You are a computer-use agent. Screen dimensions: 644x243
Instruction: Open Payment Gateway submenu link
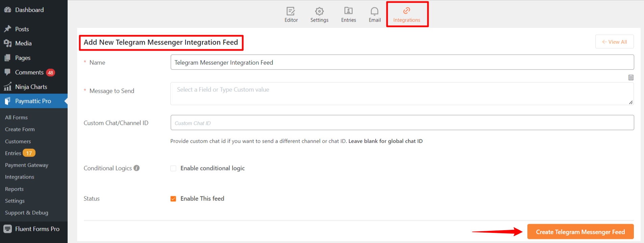(x=27, y=165)
